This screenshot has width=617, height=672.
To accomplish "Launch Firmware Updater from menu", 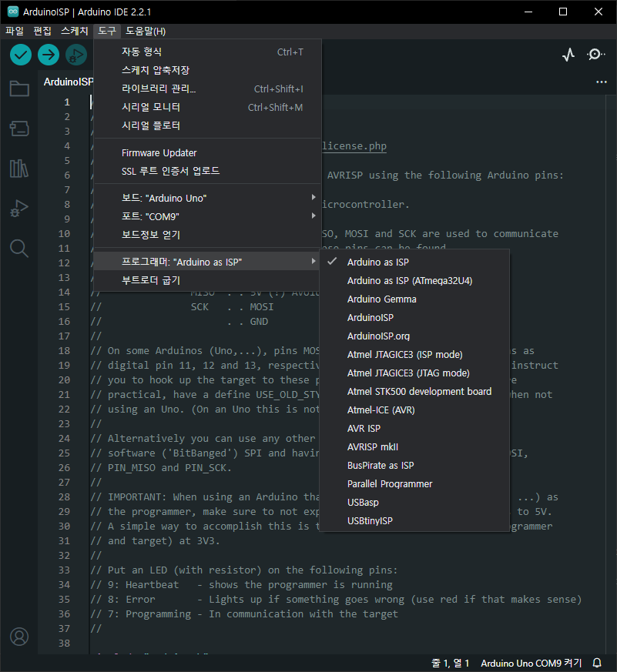I will tap(207, 152).
